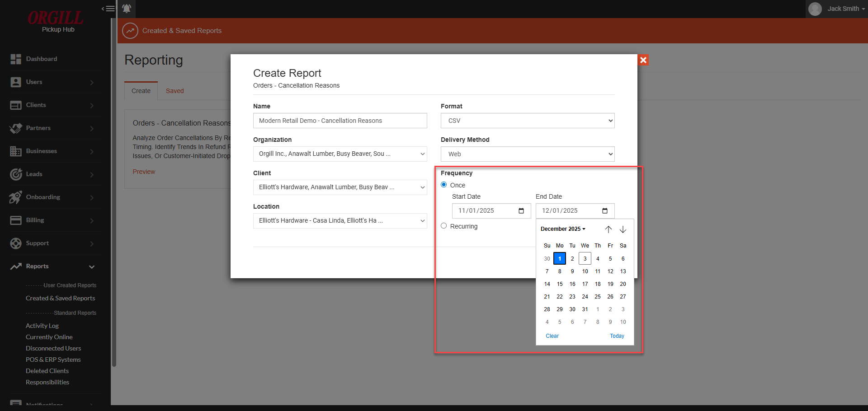Go to next month with down arrow
Image resolution: width=868 pixels, height=411 pixels.
click(623, 229)
